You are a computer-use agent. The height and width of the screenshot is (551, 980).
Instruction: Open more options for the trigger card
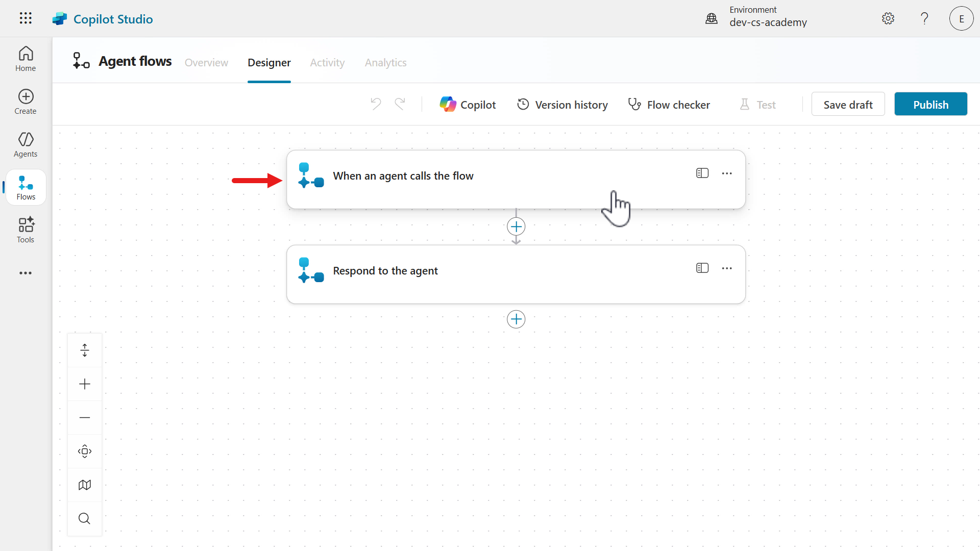(727, 173)
